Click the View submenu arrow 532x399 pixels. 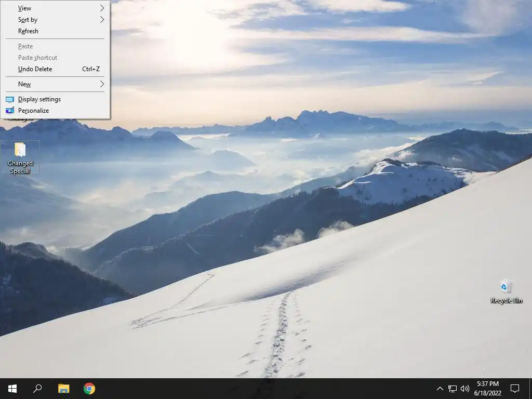point(102,8)
